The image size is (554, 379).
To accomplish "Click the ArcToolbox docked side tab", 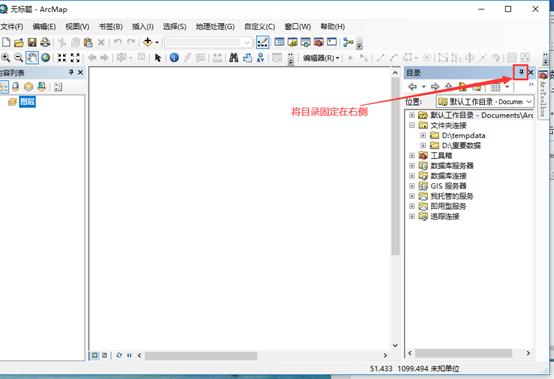I will (543, 94).
